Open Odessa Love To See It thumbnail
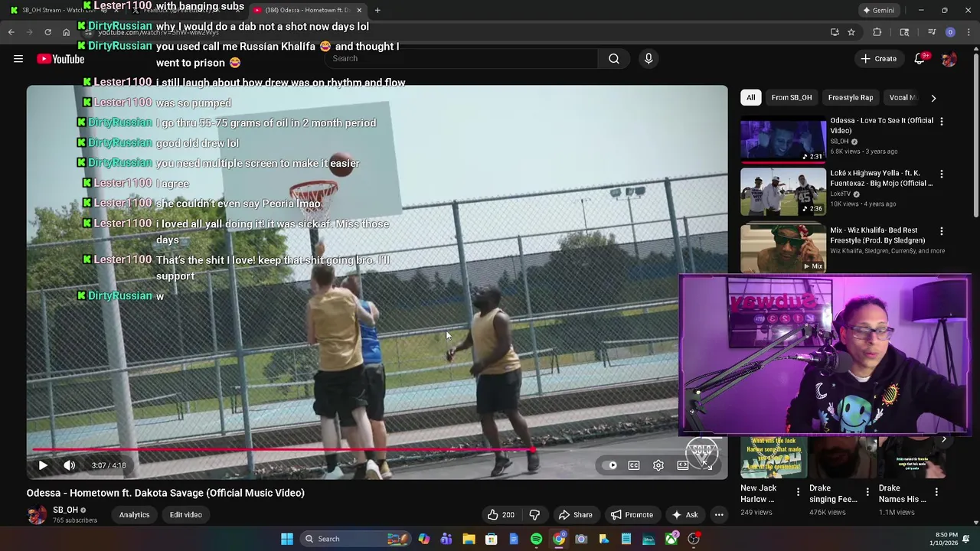This screenshot has height=551, width=980. pyautogui.click(x=782, y=140)
